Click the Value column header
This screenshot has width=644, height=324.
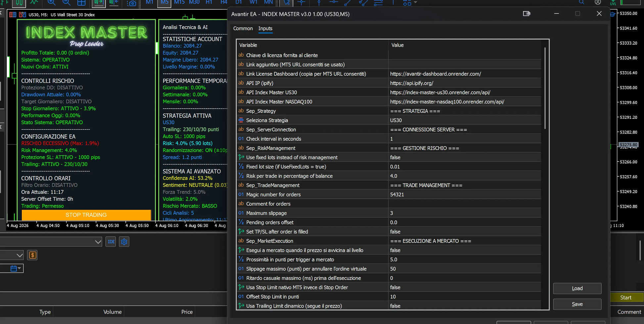pos(465,45)
